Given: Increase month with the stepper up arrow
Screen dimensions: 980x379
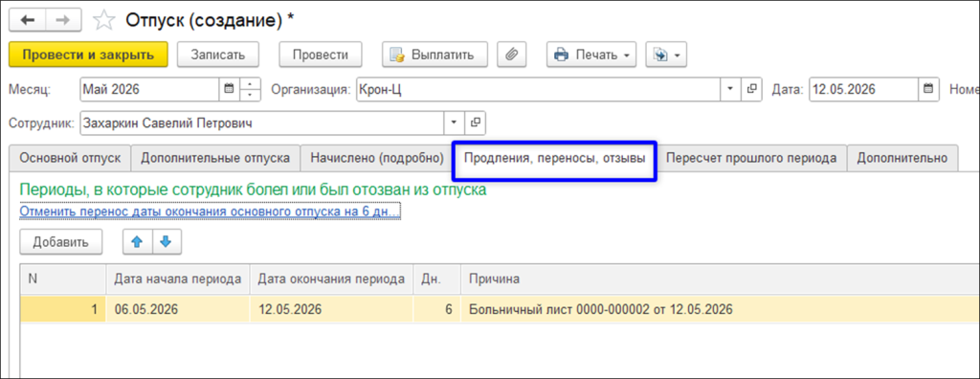Looking at the screenshot, I should [250, 84].
